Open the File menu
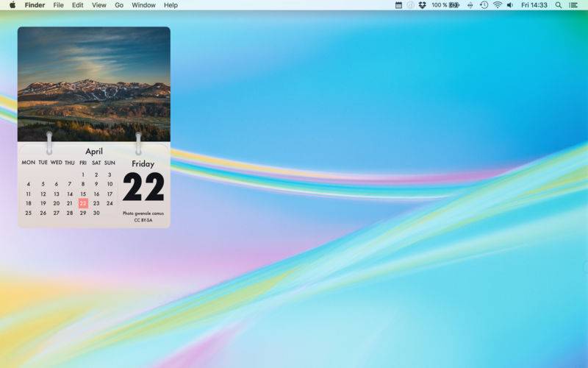 (58, 5)
